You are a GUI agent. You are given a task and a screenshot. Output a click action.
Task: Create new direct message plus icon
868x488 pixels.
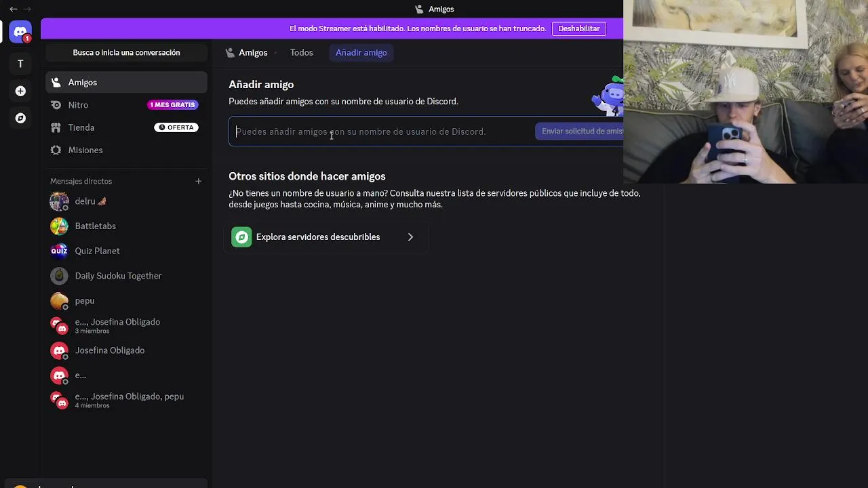198,181
